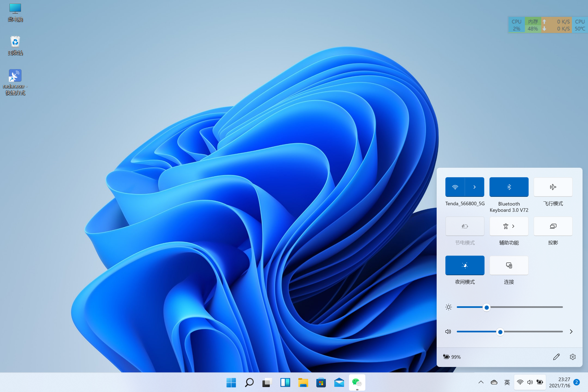
Task: Switch input method via 英 indicator
Action: 507,382
